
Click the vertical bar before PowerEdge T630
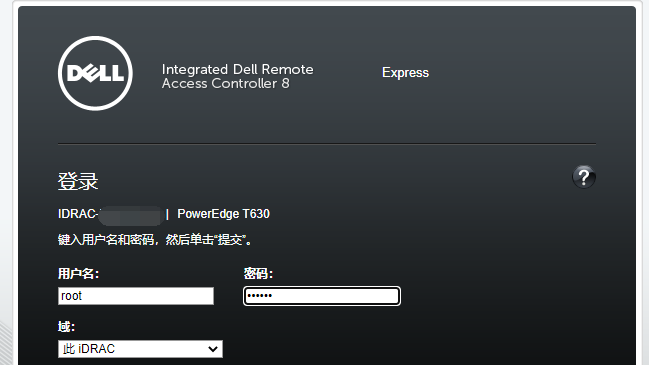(167, 214)
